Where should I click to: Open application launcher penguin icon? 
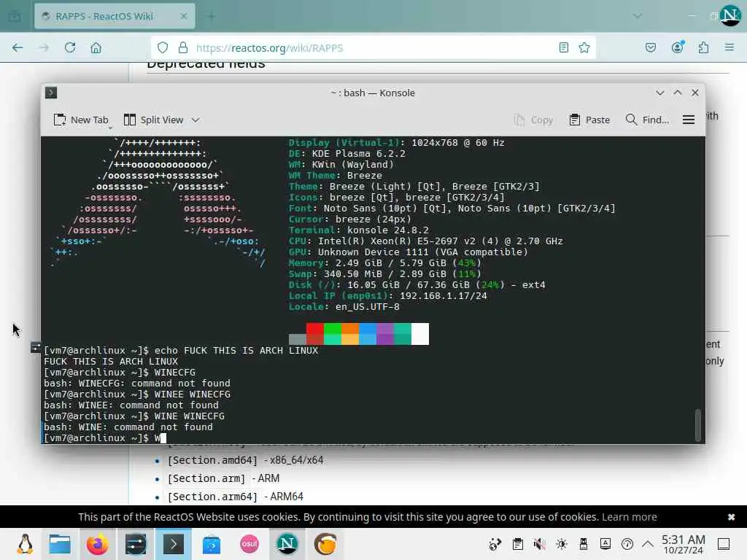(25, 544)
